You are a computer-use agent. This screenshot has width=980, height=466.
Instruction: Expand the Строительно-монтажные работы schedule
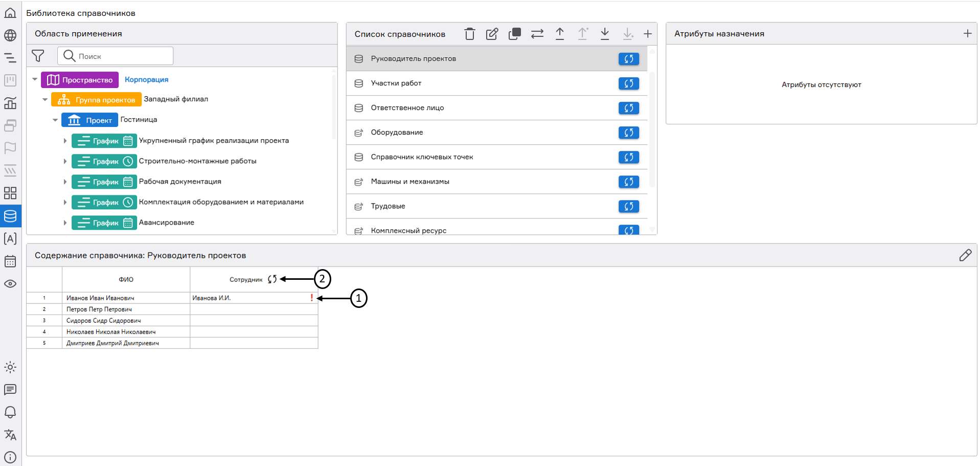coord(65,161)
